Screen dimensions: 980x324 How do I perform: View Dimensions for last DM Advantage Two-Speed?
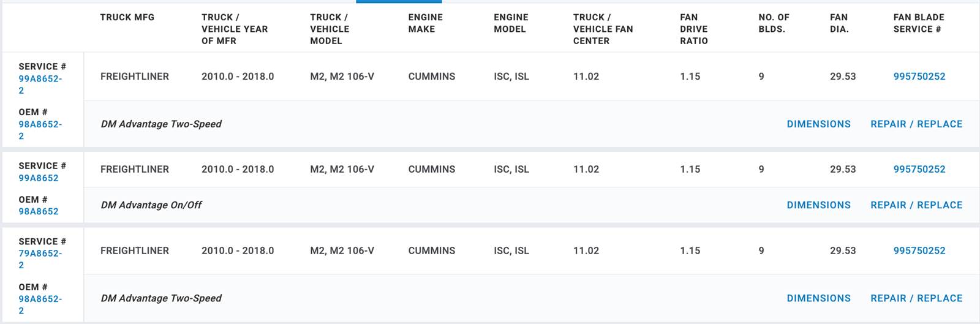pyautogui.click(x=818, y=298)
